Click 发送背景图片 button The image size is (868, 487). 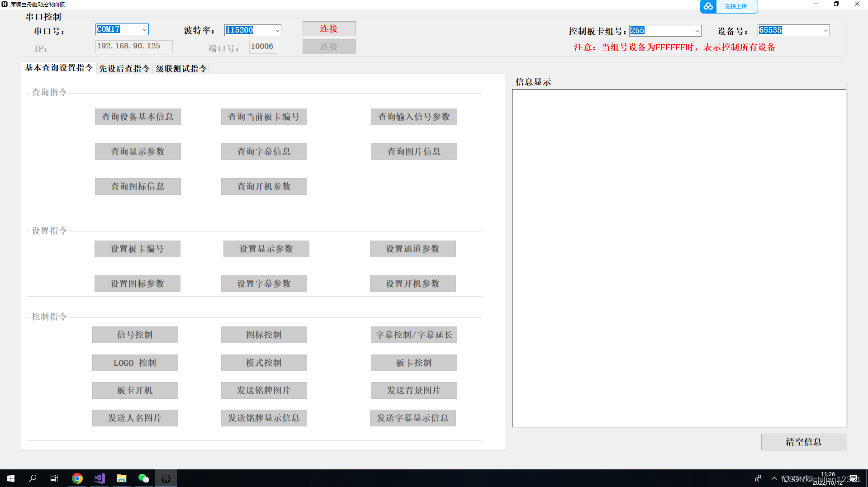click(414, 390)
